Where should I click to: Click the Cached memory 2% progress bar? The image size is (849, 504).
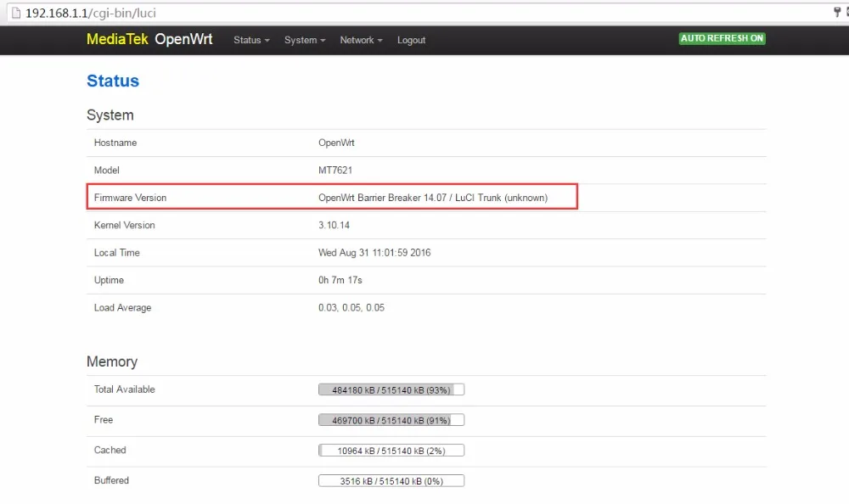click(391, 451)
